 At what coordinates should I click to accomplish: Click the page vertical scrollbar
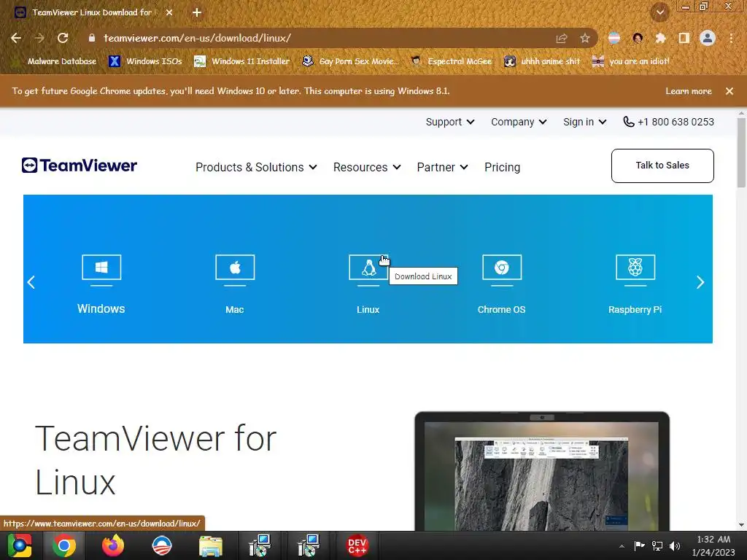click(741, 152)
